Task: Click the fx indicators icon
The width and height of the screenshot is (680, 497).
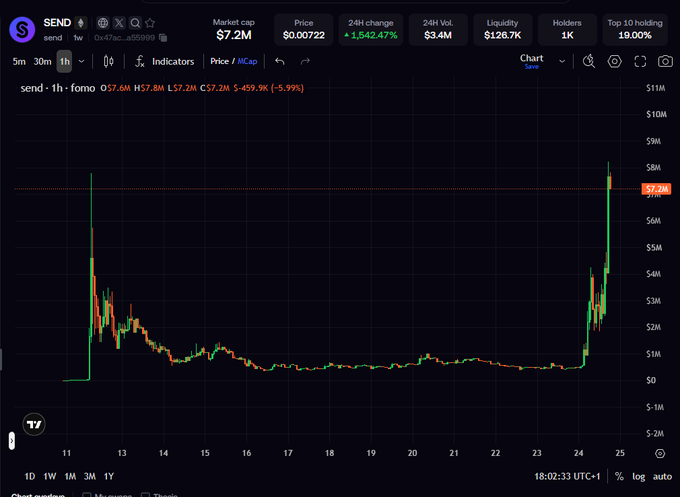Action: point(139,61)
